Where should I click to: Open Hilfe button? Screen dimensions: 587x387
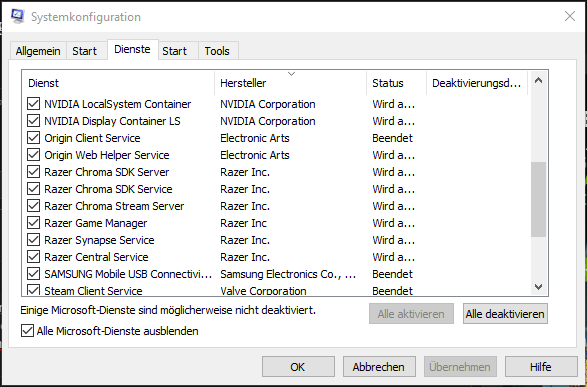(541, 367)
